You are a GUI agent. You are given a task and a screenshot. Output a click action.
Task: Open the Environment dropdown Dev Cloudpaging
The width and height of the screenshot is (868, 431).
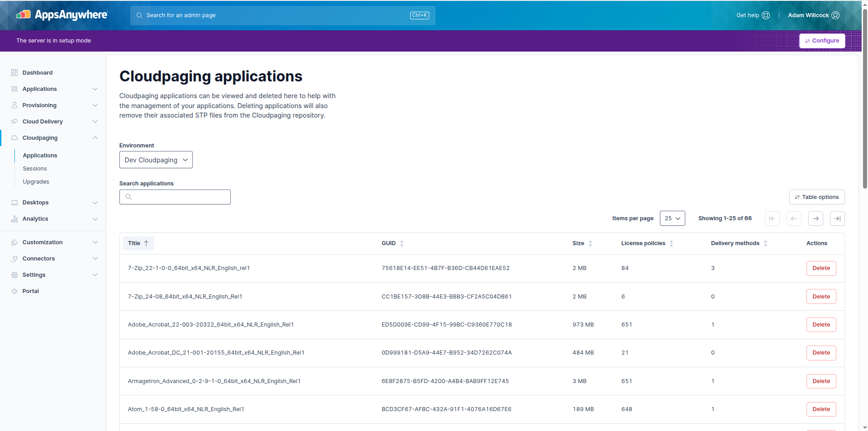(x=156, y=160)
